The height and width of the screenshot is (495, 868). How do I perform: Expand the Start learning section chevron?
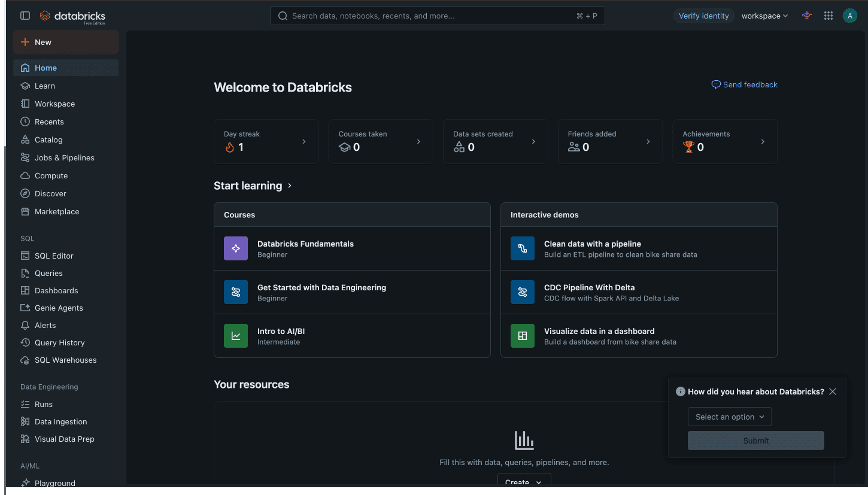290,186
